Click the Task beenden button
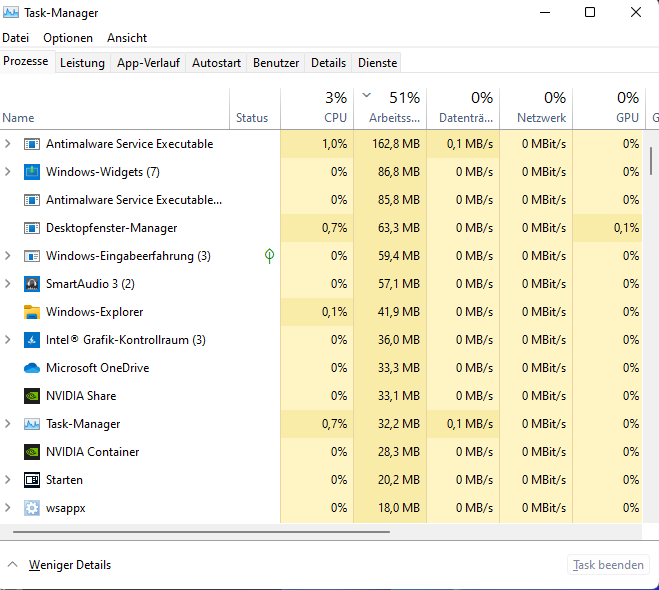 608,565
